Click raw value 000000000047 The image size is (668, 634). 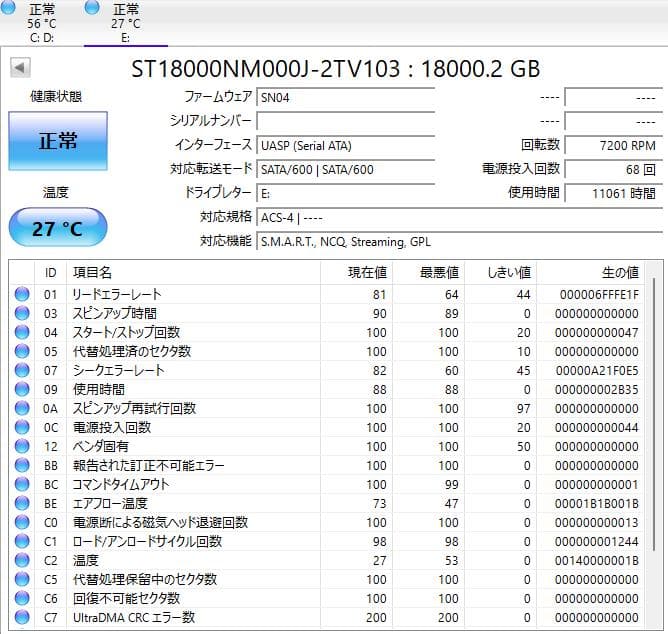tap(597, 332)
